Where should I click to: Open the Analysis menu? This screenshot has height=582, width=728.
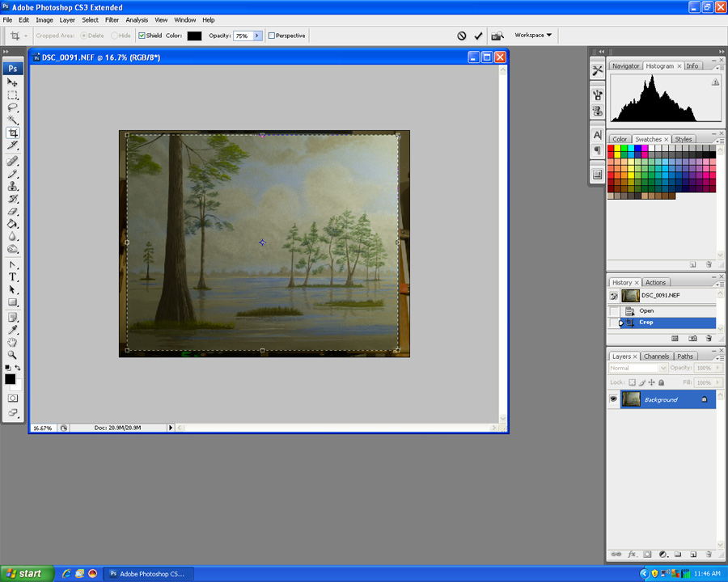click(137, 20)
